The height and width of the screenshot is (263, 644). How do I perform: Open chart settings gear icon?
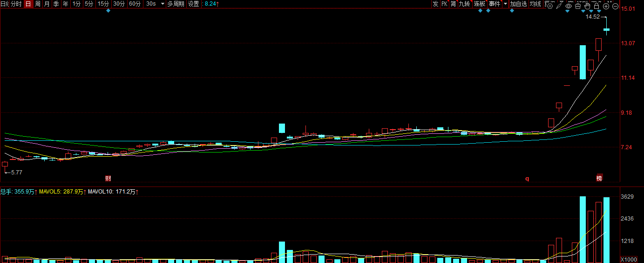tap(549, 6)
